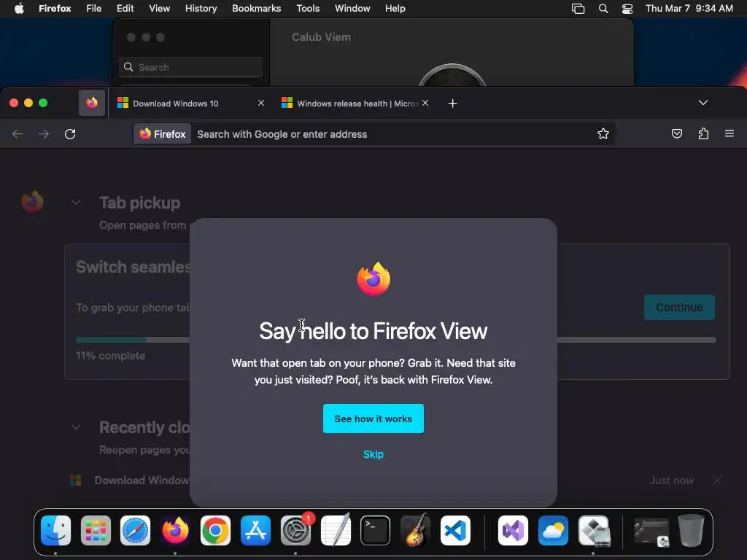
Task: Collapse the Tab pickup section
Action: point(76,203)
